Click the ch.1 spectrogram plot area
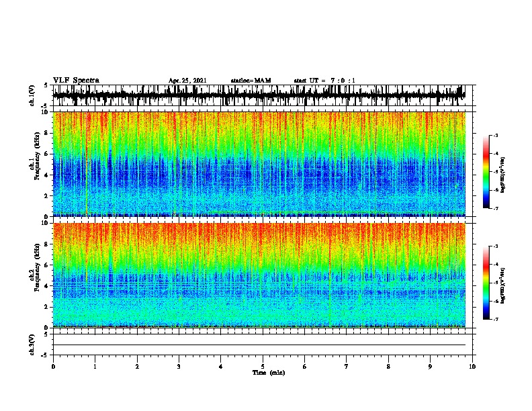 pyautogui.click(x=259, y=164)
